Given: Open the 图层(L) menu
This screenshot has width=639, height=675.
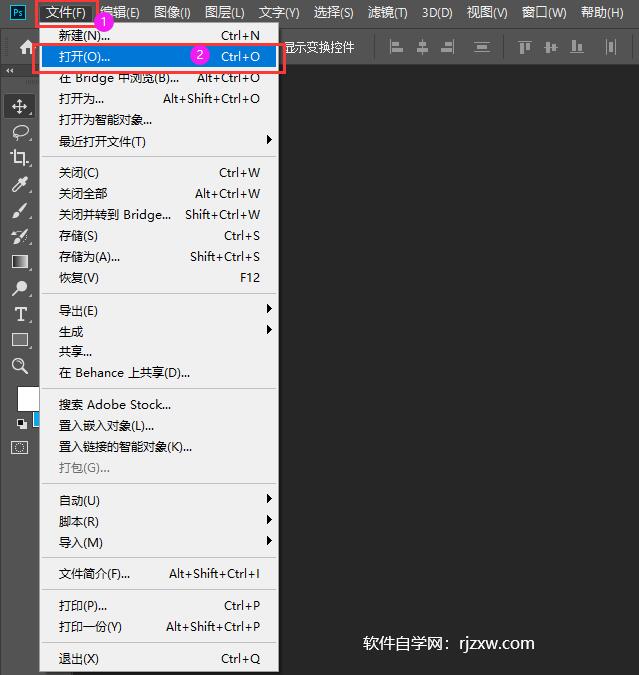Looking at the screenshot, I should (x=224, y=12).
